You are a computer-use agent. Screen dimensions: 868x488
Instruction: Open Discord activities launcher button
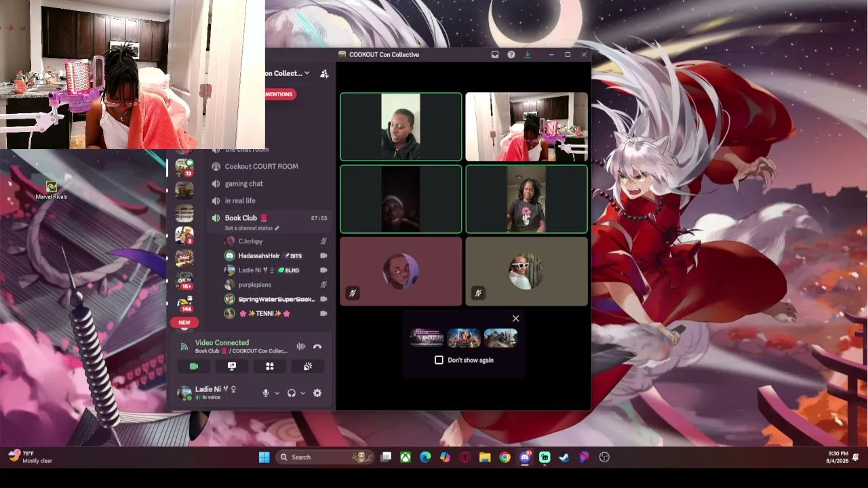[270, 366]
